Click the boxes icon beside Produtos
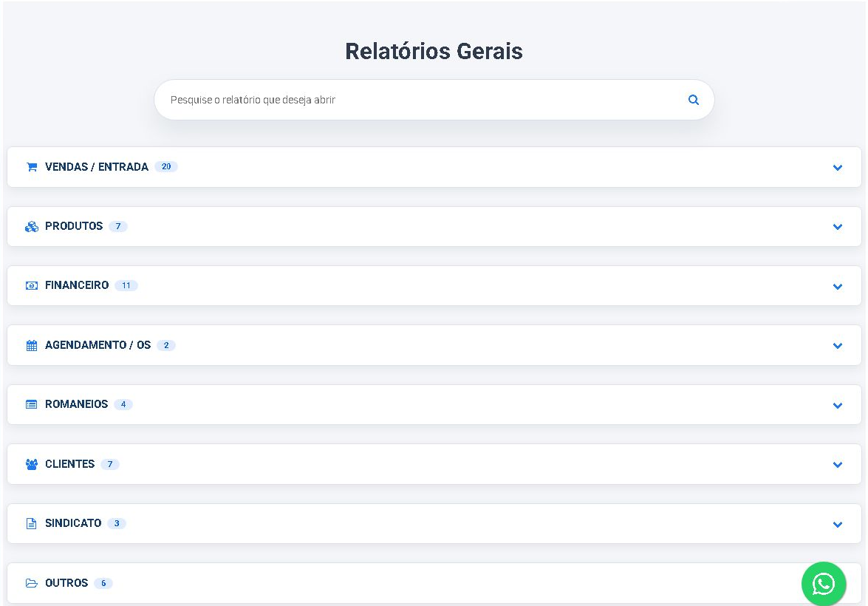Viewport: 868px width, 606px height. click(32, 227)
